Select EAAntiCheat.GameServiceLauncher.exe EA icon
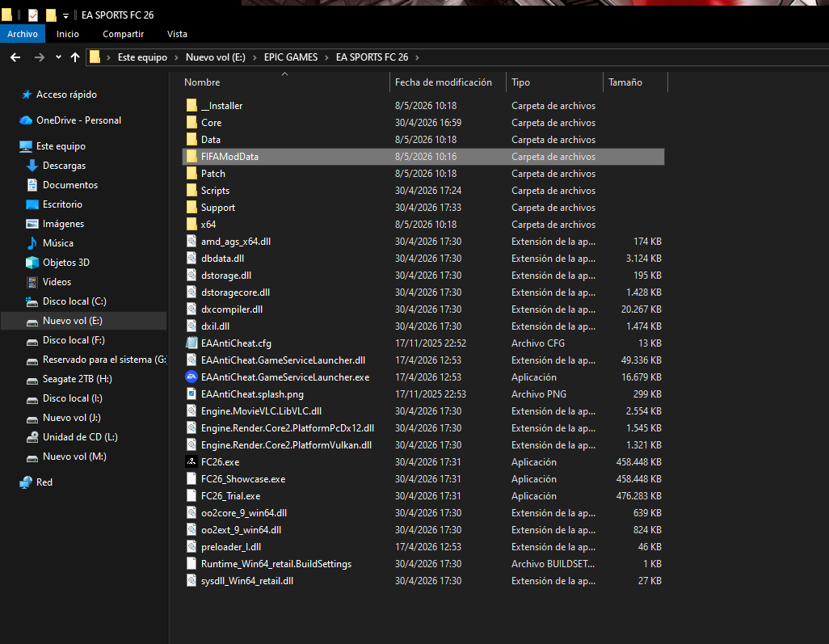Screen dimensions: 829x644 (191, 377)
